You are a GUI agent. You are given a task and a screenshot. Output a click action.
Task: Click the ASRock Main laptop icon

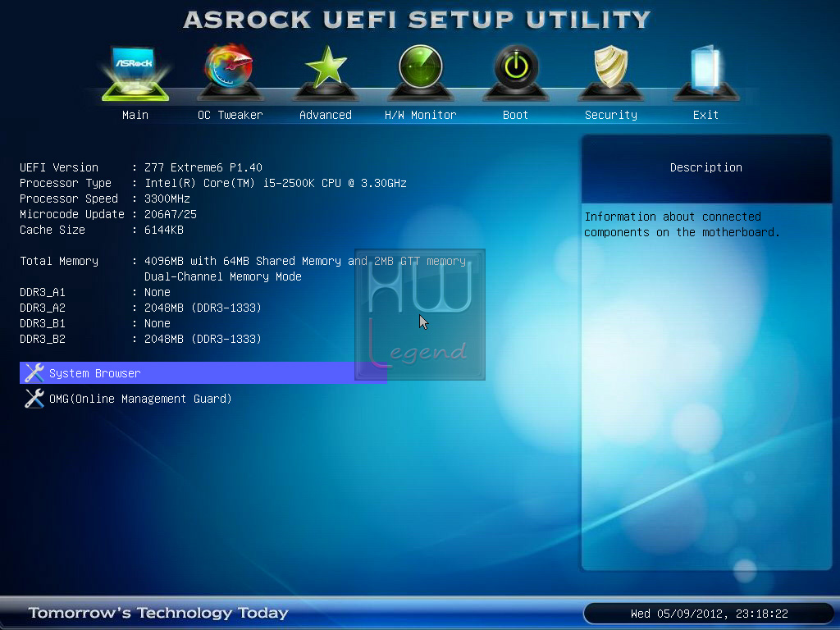135,73
